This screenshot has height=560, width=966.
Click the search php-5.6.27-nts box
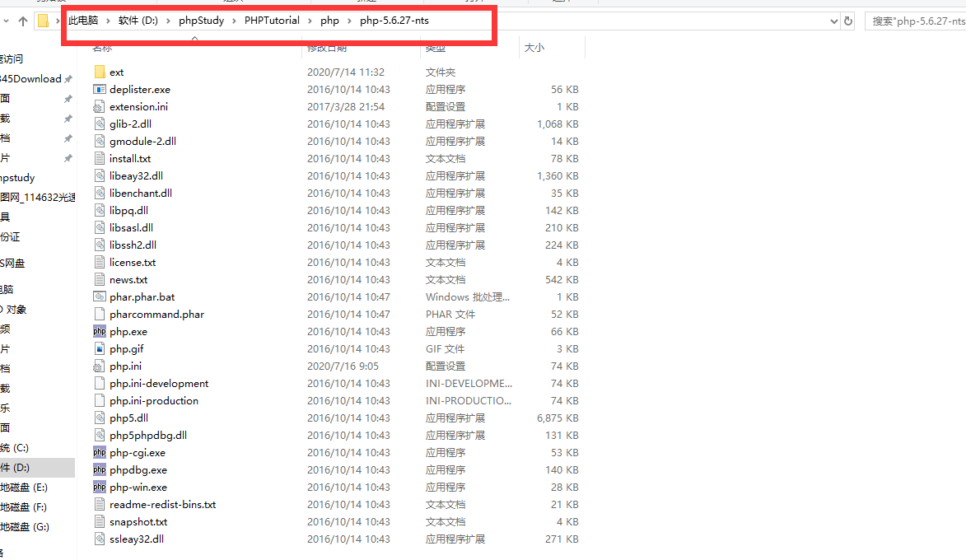(916, 21)
